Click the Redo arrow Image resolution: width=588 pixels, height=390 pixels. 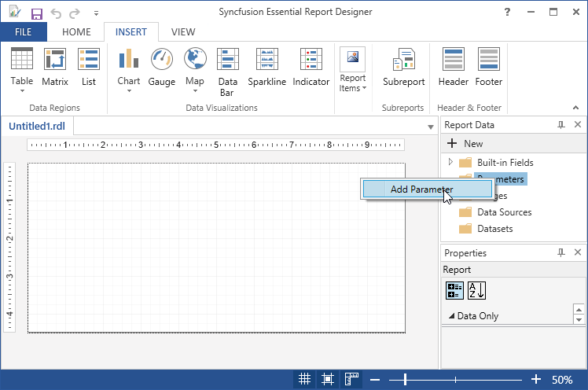75,13
